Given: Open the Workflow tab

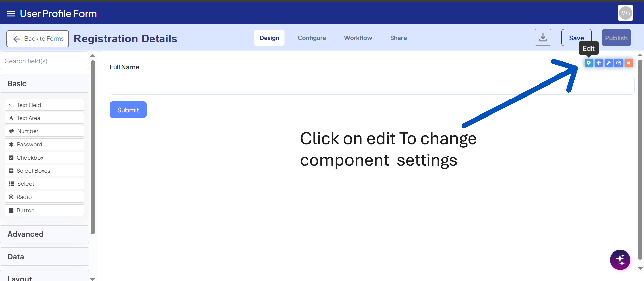Looking at the screenshot, I should (358, 38).
